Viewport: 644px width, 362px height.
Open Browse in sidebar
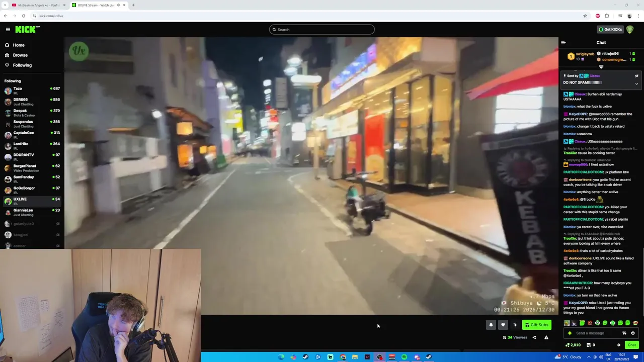coord(20,55)
